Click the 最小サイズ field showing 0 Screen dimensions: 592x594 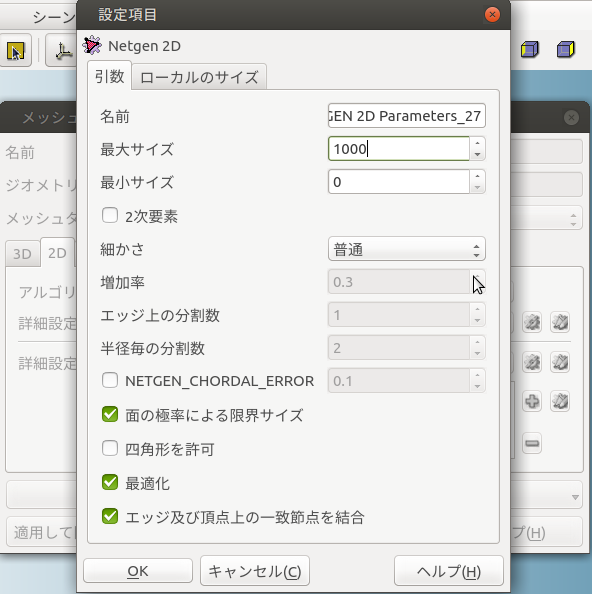click(399, 181)
